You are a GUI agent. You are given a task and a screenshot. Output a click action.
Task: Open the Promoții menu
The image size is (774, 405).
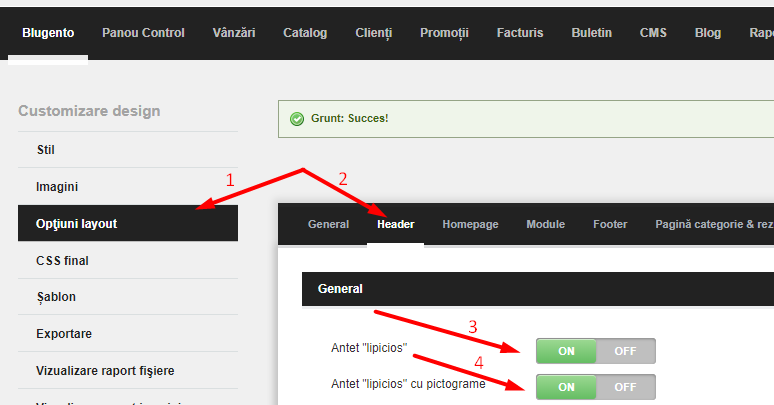pyautogui.click(x=444, y=33)
